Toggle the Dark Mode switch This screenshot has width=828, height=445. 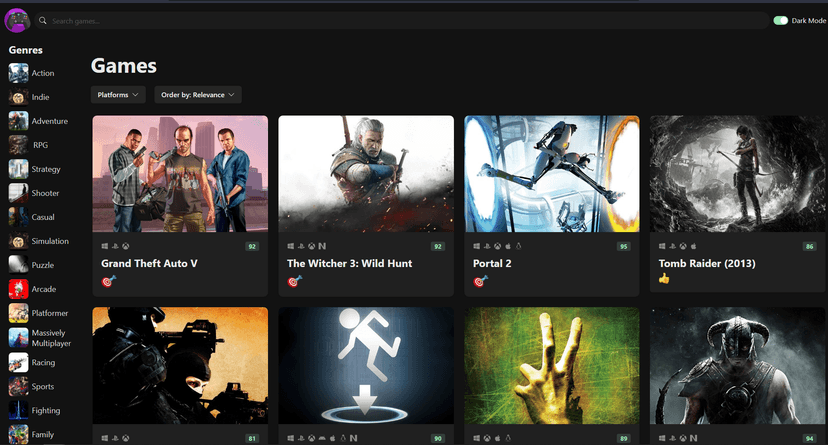pos(780,21)
